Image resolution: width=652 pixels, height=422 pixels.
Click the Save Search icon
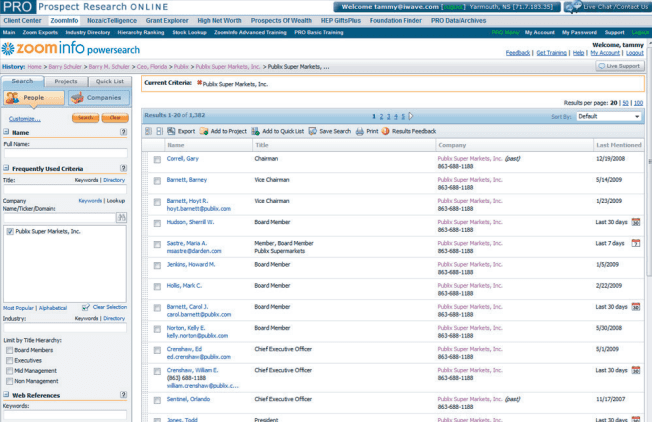point(313,131)
